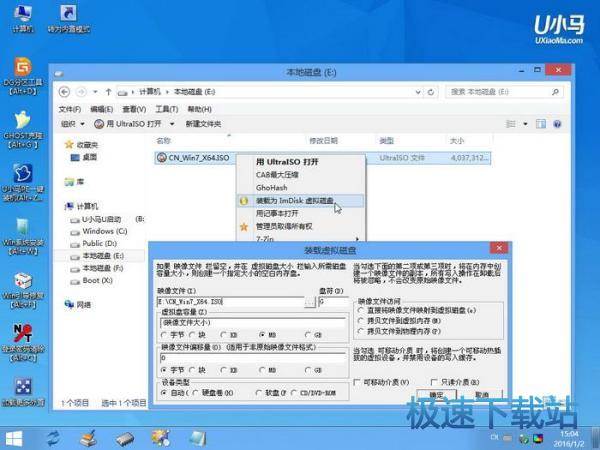The height and width of the screenshot is (450, 600).
Task: Expand the address bar history dropdown
Action: click(418, 92)
